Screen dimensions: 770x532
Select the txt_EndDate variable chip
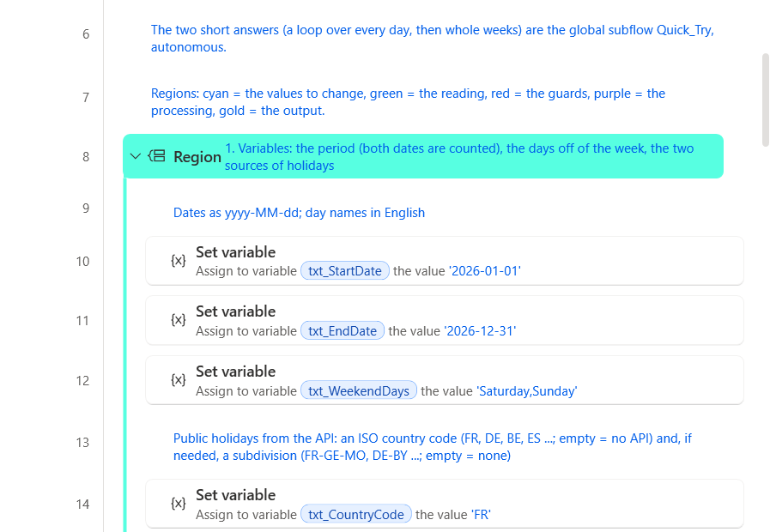coord(343,330)
